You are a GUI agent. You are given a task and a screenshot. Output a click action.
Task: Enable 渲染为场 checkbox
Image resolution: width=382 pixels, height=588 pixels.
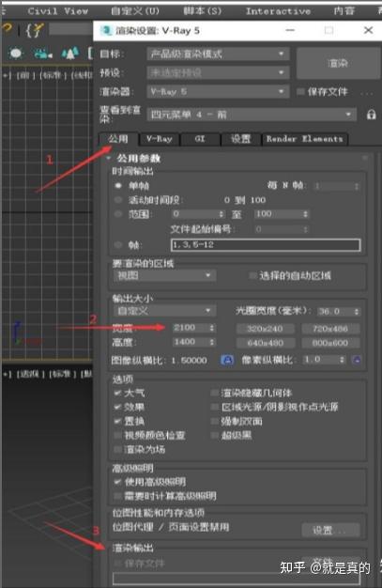(117, 449)
